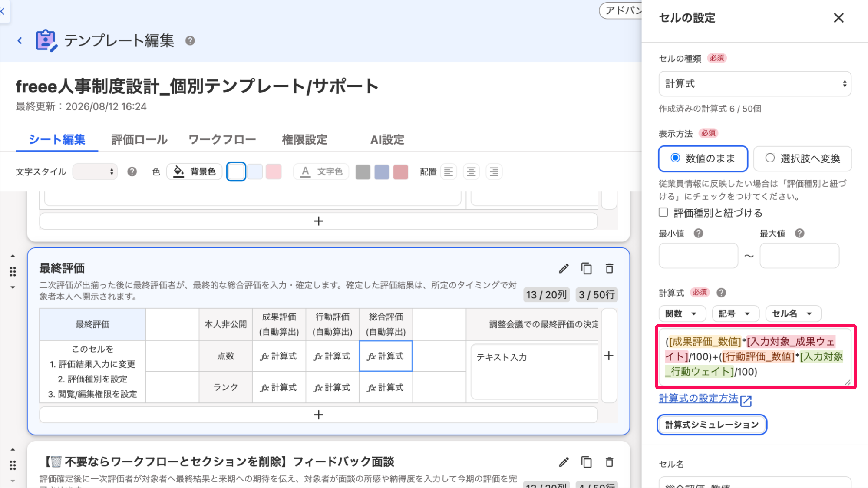Select 総合評価 点数 計算式 cell
Viewport: 868px width, 488px height.
[x=386, y=356]
